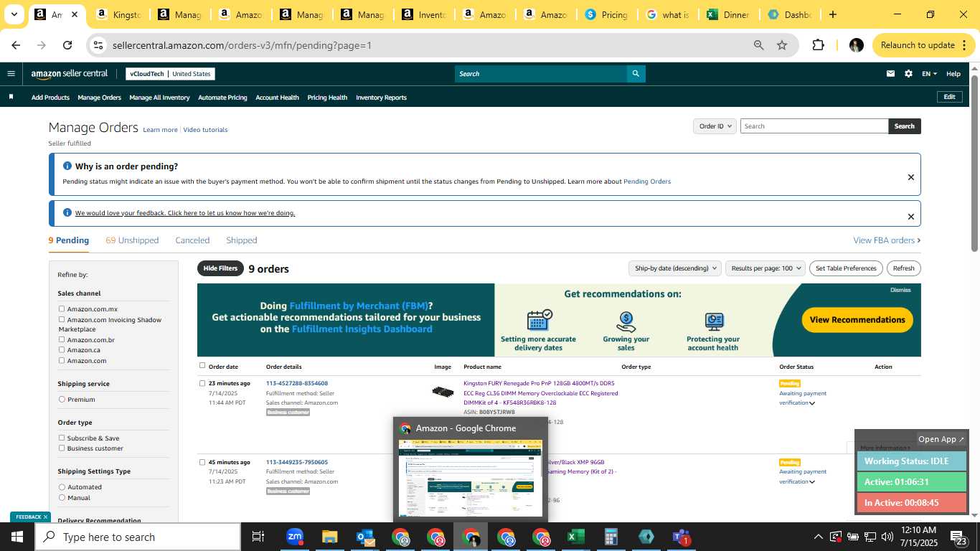
Task: Open Outlook from the taskbar
Action: click(365, 537)
